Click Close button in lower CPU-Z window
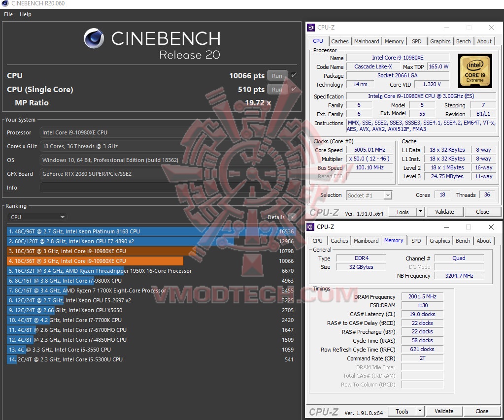Screen dimensions: 504x420 coord(482,411)
